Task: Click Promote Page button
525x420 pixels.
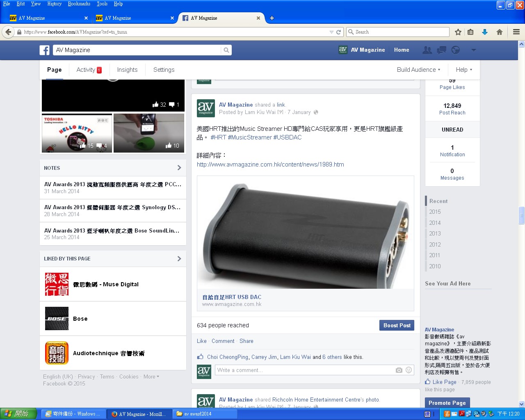Action: (447, 403)
